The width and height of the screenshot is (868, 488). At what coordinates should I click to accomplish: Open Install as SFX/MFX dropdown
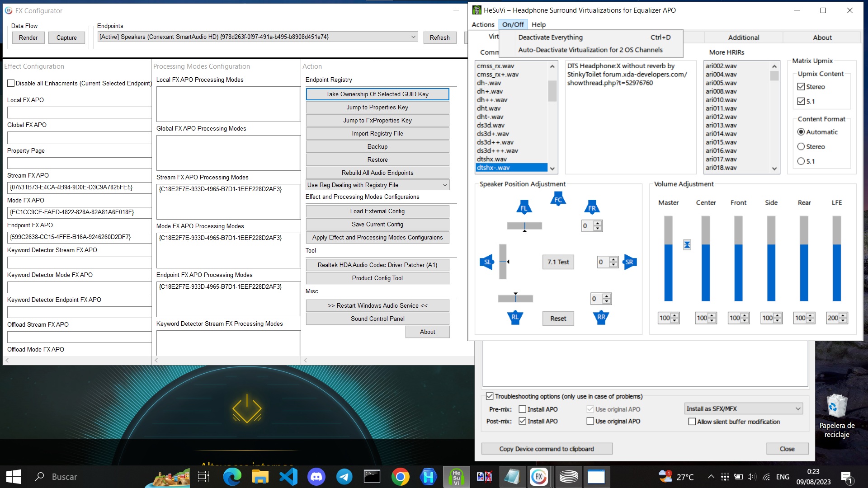click(744, 408)
